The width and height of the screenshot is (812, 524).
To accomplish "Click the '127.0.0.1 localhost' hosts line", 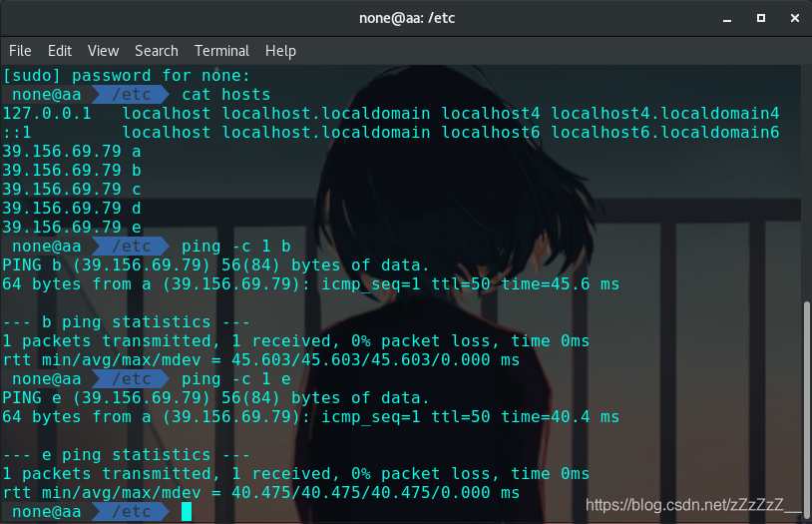I will click(x=391, y=114).
